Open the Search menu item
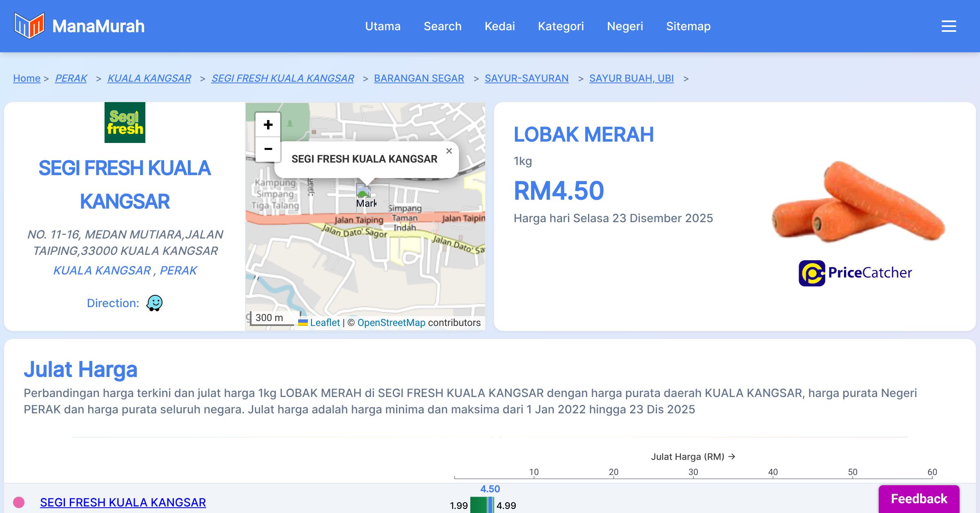Image resolution: width=980 pixels, height=513 pixels. click(442, 26)
